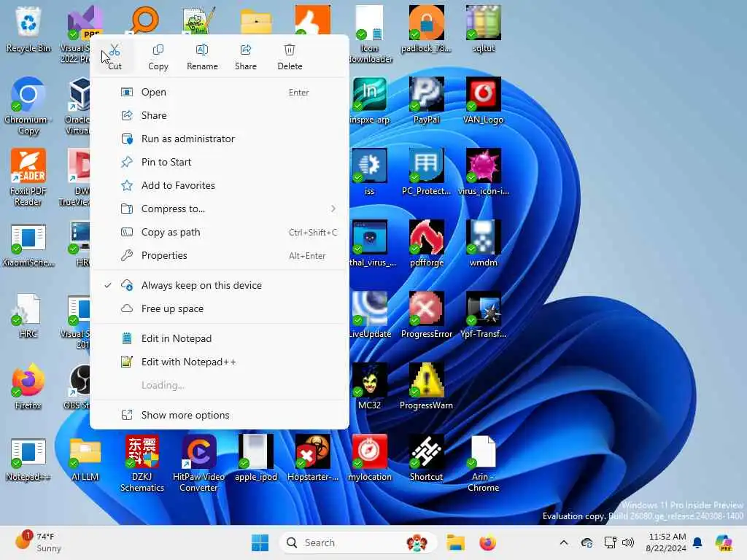Open the volume control in system tray
The height and width of the screenshot is (560, 747).
628,542
